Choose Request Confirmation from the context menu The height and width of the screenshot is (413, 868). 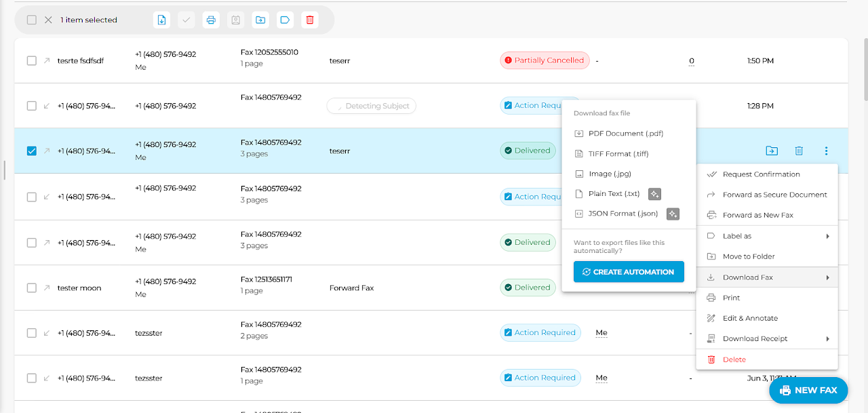click(x=767, y=174)
